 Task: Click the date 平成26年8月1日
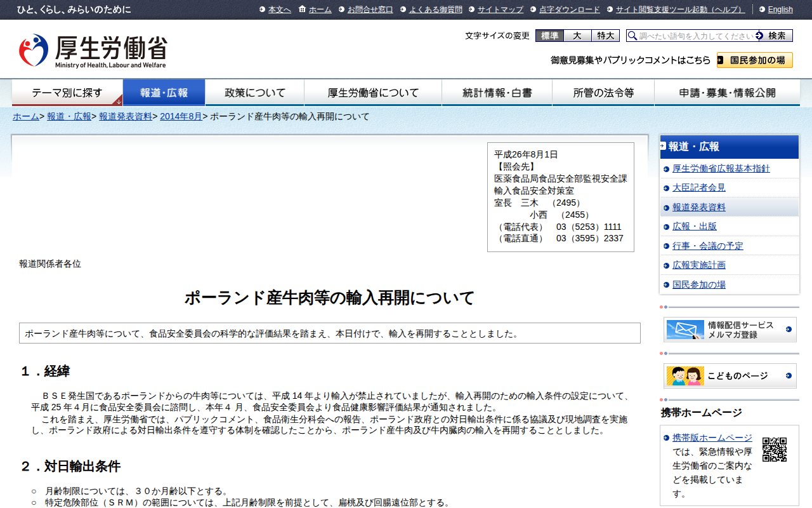(526, 154)
